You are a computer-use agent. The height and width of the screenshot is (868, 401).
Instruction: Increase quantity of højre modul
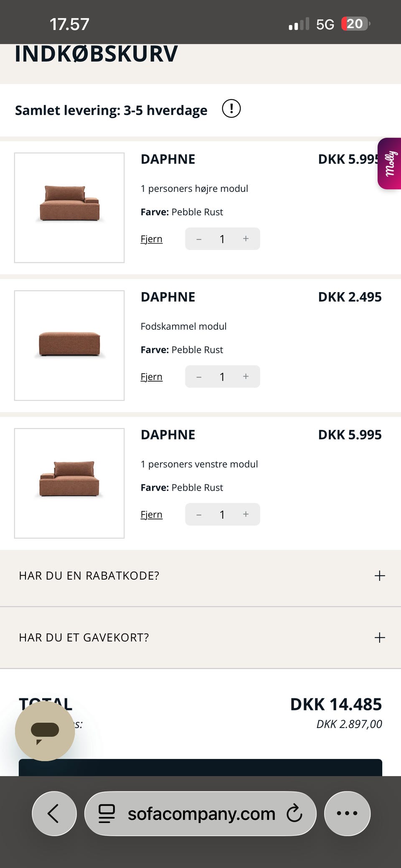[x=246, y=239]
